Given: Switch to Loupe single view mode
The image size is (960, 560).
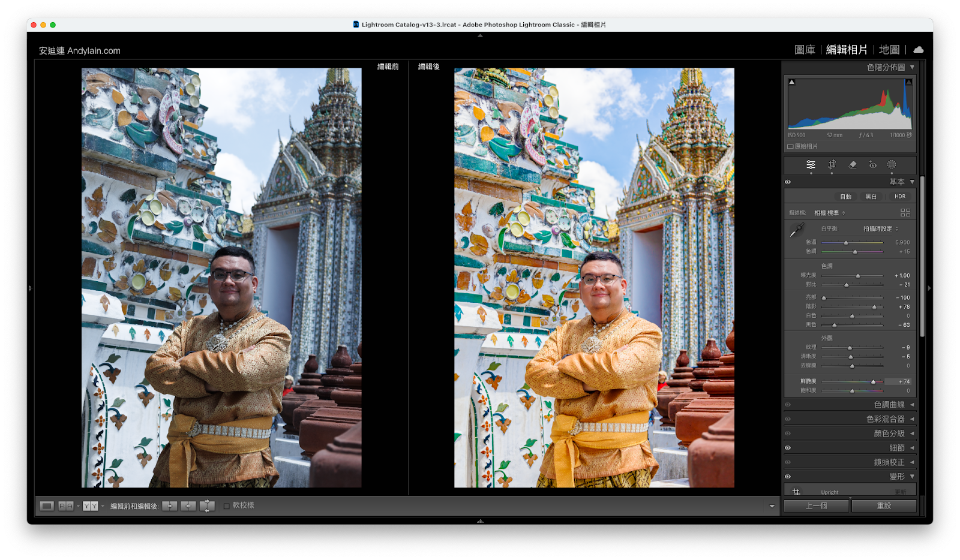Looking at the screenshot, I should [47, 506].
